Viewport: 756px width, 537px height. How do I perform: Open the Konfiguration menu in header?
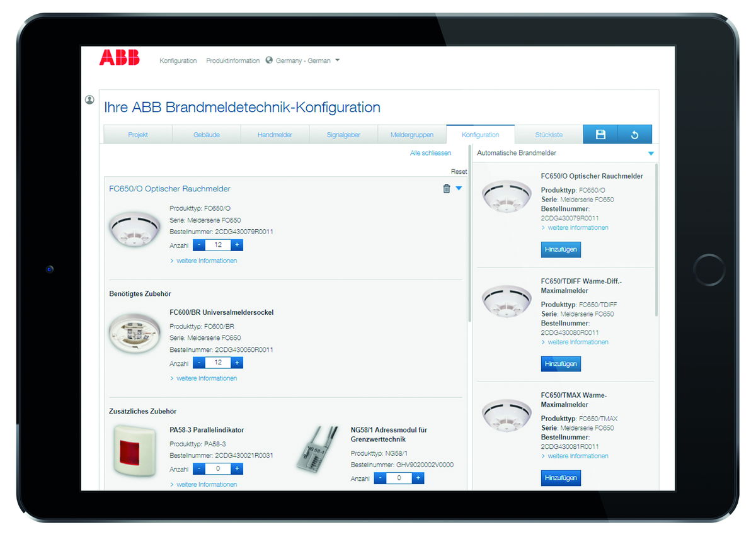pos(178,60)
